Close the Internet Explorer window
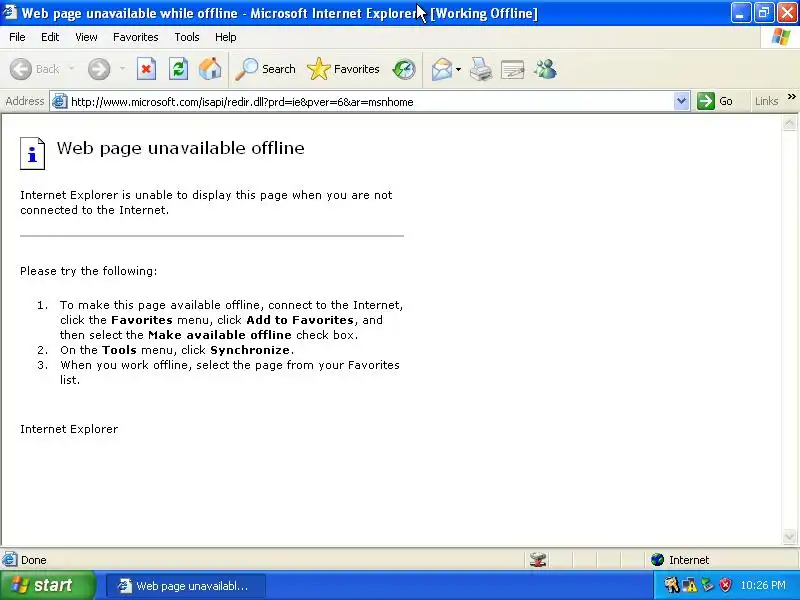This screenshot has width=800, height=600. click(787, 13)
